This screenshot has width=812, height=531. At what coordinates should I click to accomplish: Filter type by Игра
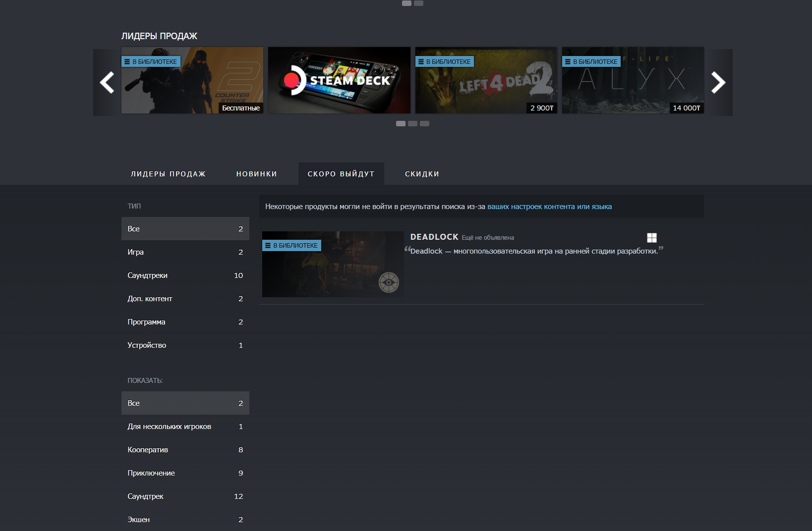point(185,252)
